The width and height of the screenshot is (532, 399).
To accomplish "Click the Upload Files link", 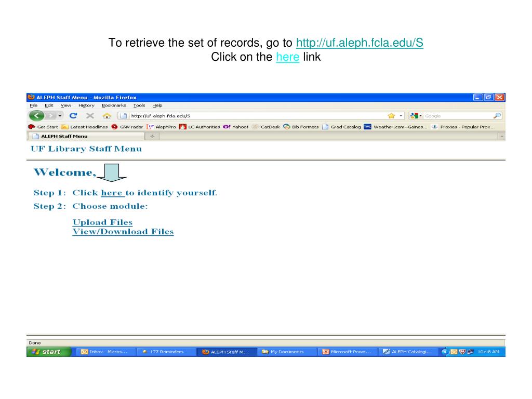I will [102, 222].
